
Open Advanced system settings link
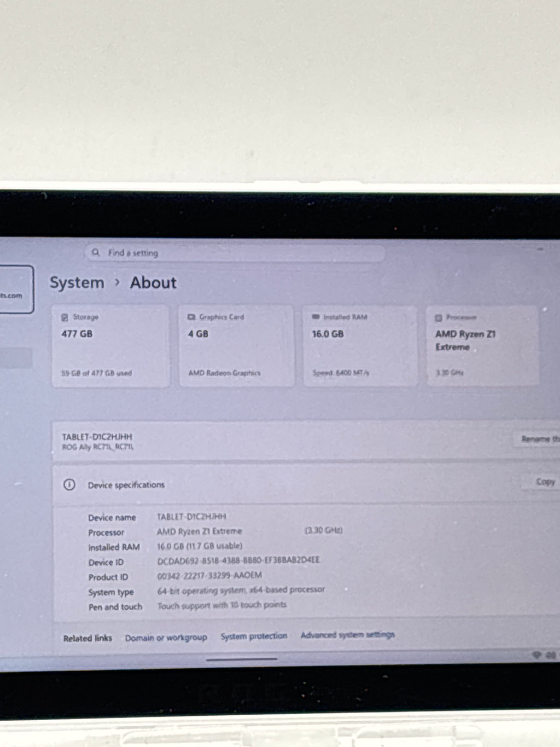click(348, 635)
